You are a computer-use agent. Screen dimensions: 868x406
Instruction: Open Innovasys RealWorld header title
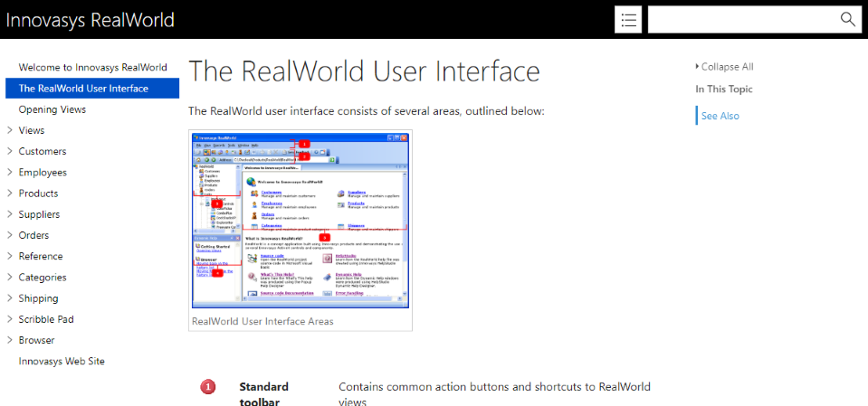click(91, 20)
